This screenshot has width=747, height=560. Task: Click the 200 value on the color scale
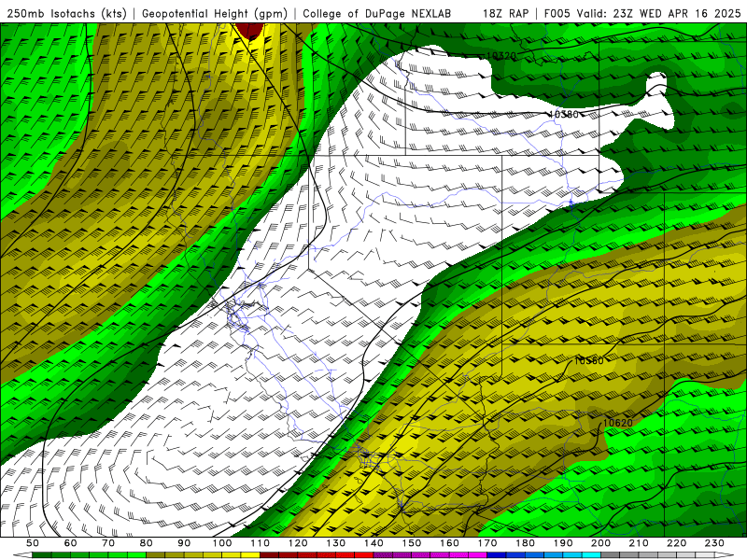click(601, 543)
